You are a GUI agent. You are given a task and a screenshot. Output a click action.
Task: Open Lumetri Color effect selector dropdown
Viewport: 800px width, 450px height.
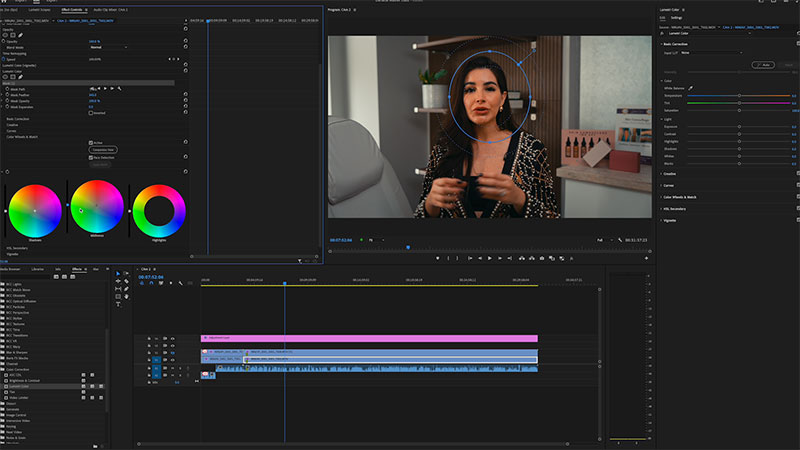(x=709, y=33)
